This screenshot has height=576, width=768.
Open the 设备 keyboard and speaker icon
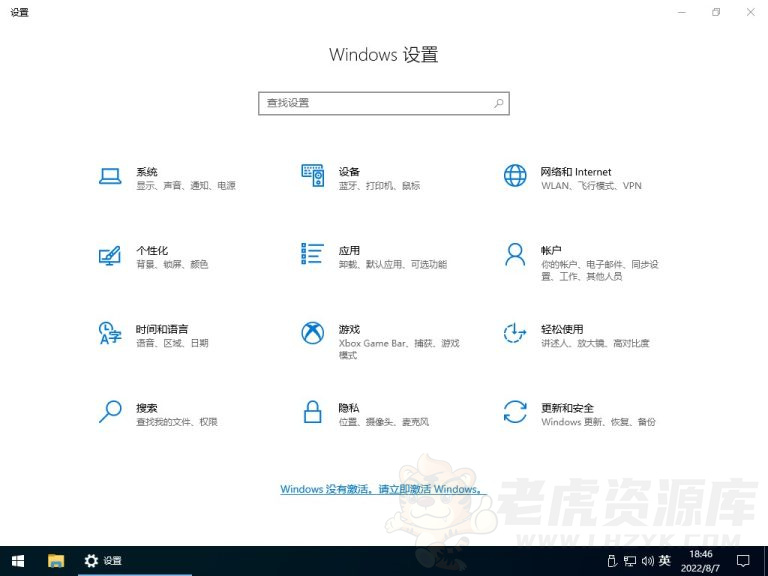click(x=312, y=175)
